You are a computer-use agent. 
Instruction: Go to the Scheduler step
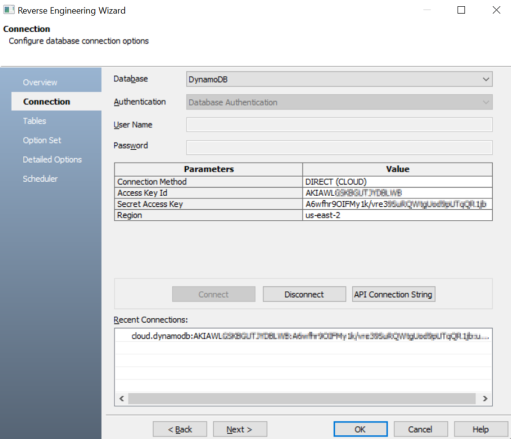(40, 179)
